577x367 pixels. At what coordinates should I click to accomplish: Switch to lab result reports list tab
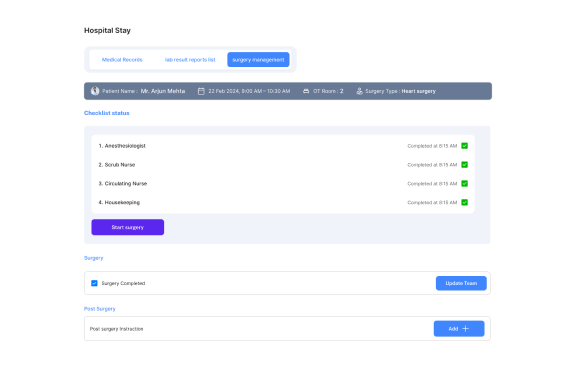[190, 60]
